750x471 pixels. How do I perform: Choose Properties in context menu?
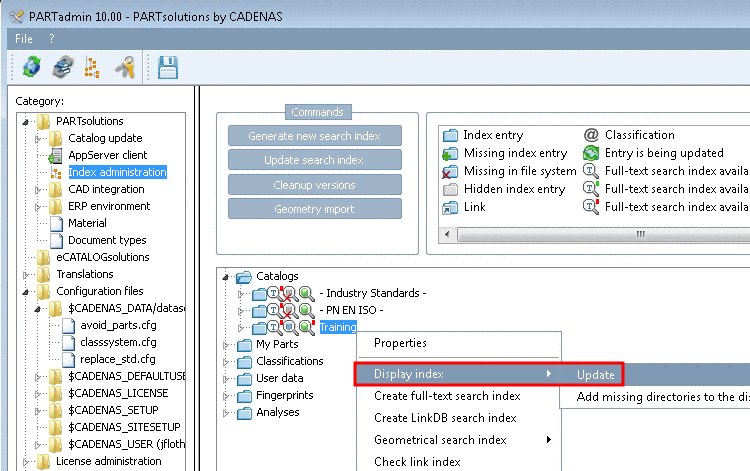(x=400, y=343)
